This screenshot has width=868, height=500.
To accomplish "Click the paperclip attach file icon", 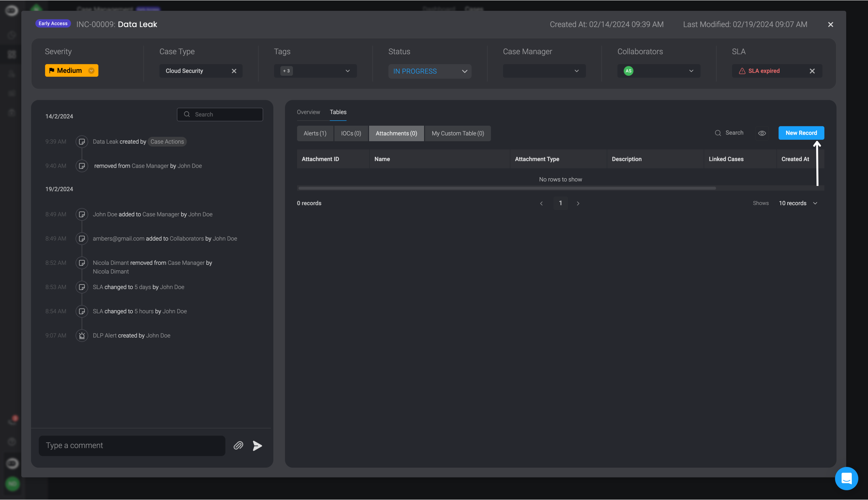I will 238,445.
